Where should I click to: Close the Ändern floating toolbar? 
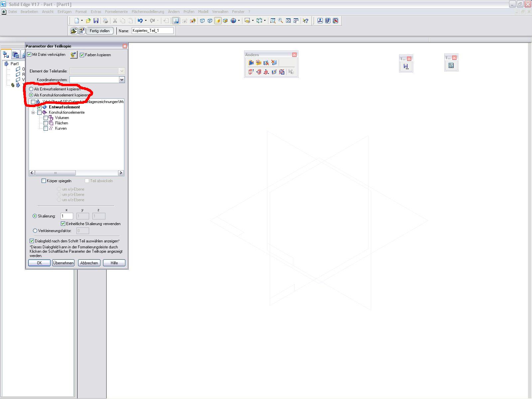[294, 55]
